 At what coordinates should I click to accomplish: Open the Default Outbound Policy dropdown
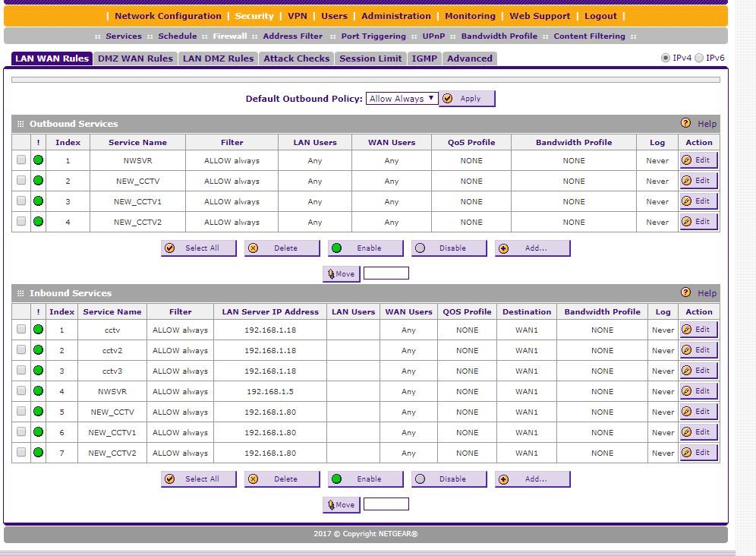point(402,99)
